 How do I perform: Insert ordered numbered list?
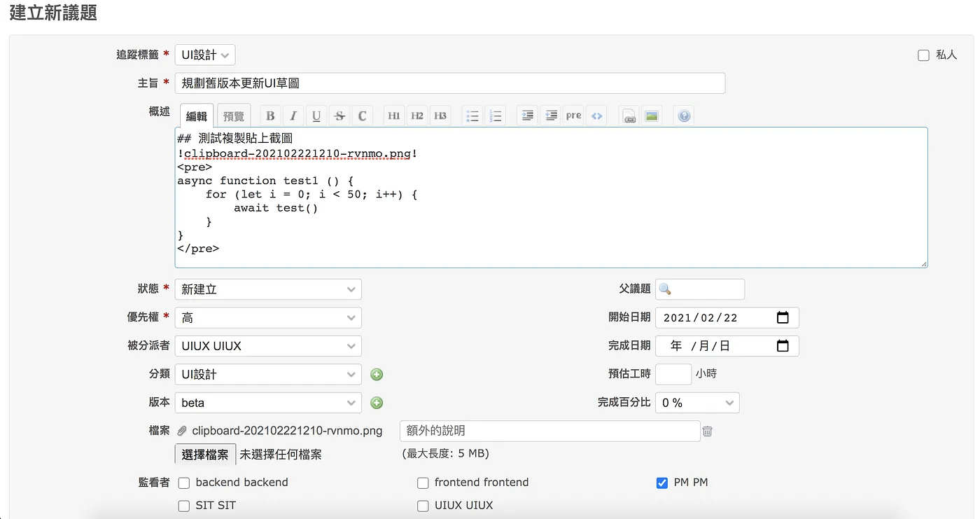496,116
